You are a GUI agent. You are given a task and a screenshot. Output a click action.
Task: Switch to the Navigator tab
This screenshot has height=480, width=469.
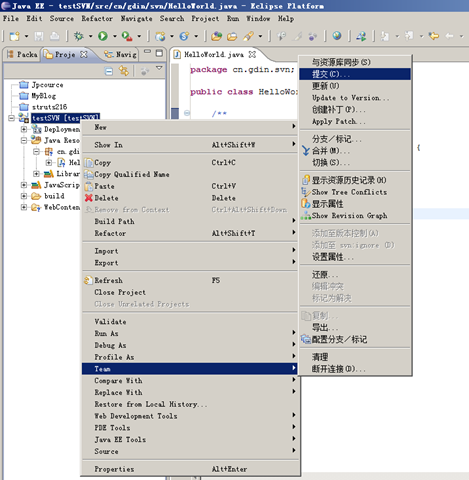[x=121, y=54]
